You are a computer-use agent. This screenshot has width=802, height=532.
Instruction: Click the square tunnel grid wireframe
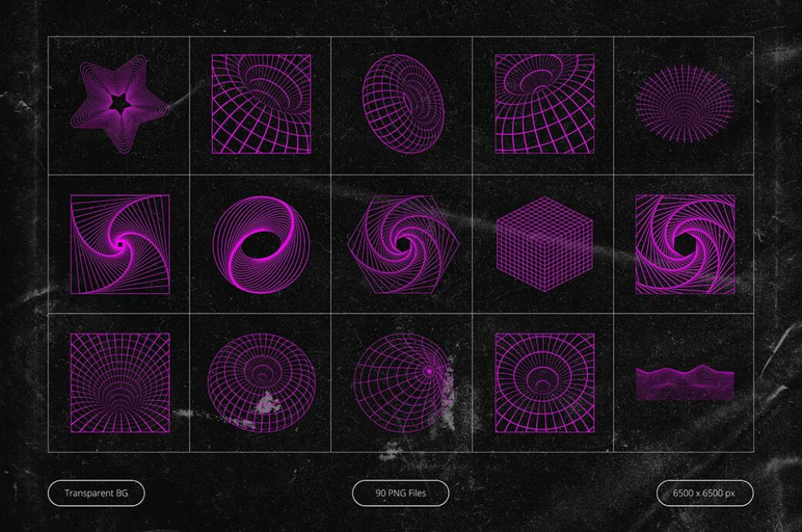[117, 382]
